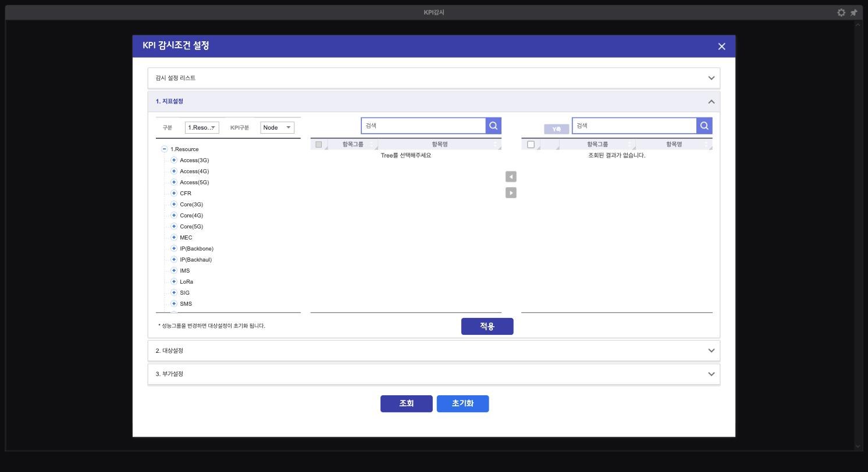The height and width of the screenshot is (472, 868).
Task: Click the Y축 button
Action: coord(557,129)
